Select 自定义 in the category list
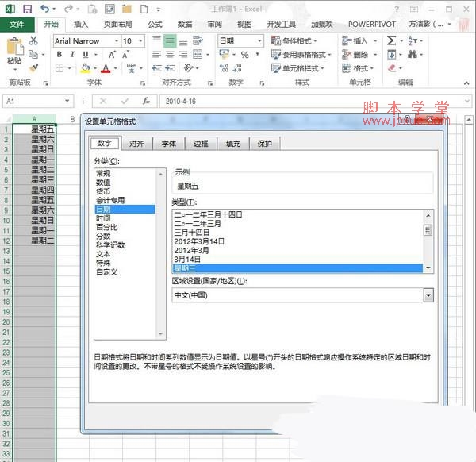 tap(107, 272)
